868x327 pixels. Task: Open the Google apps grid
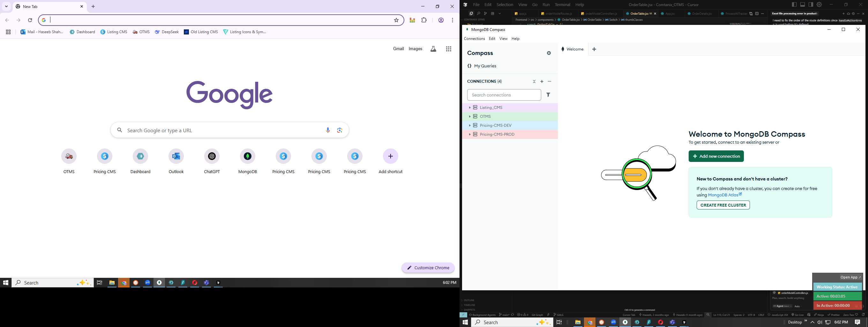(x=448, y=49)
